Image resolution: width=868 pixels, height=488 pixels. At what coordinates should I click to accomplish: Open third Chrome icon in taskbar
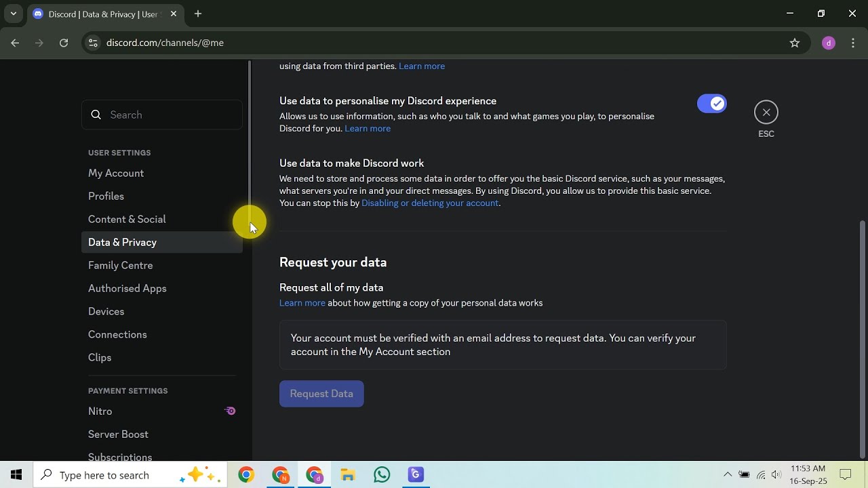pyautogui.click(x=314, y=475)
